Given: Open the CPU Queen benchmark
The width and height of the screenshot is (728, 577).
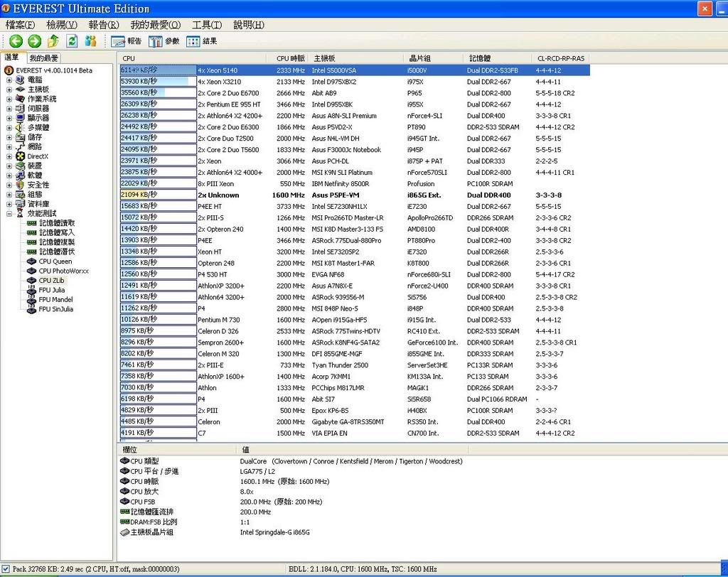Looking at the screenshot, I should (x=55, y=261).
